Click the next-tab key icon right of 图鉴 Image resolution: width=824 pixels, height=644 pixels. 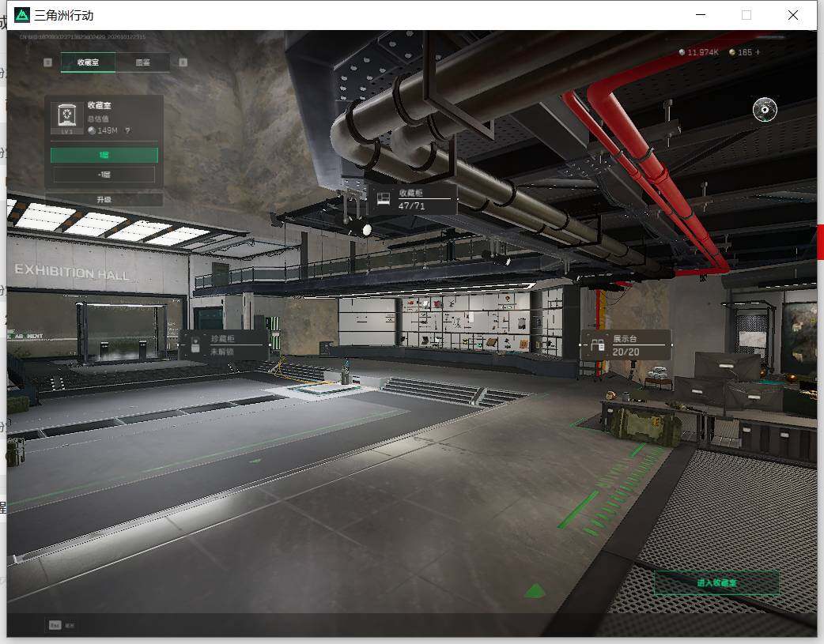[183, 62]
